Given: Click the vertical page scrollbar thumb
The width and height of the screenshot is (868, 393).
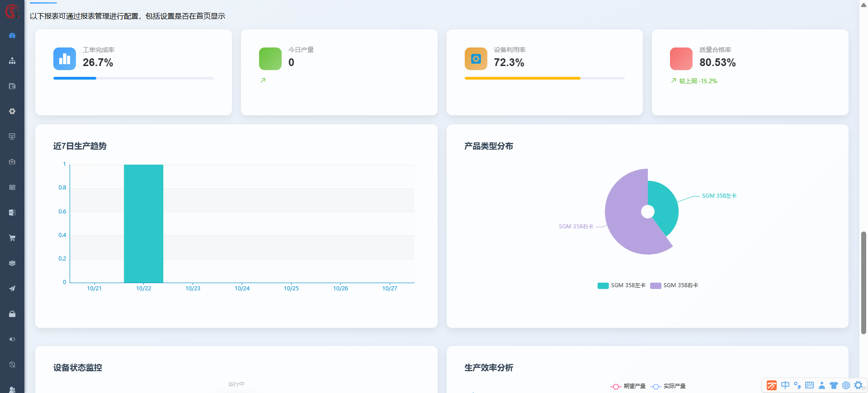Looking at the screenshot, I should point(863,283).
